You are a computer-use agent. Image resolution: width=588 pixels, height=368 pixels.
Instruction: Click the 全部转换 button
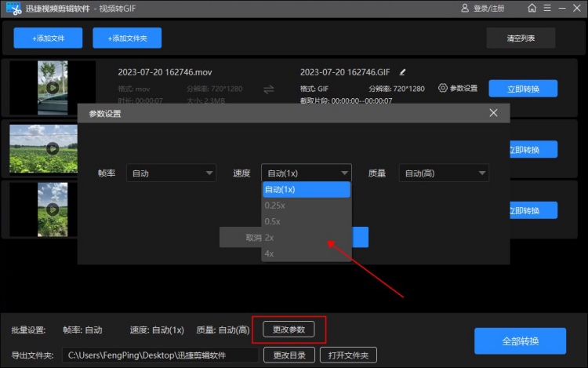[520, 341]
